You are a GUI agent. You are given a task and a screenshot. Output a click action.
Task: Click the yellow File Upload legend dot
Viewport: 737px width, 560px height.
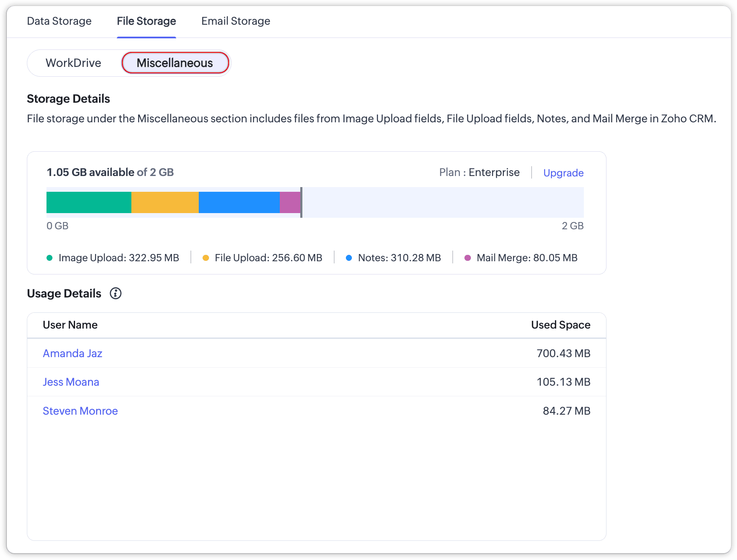pyautogui.click(x=206, y=258)
